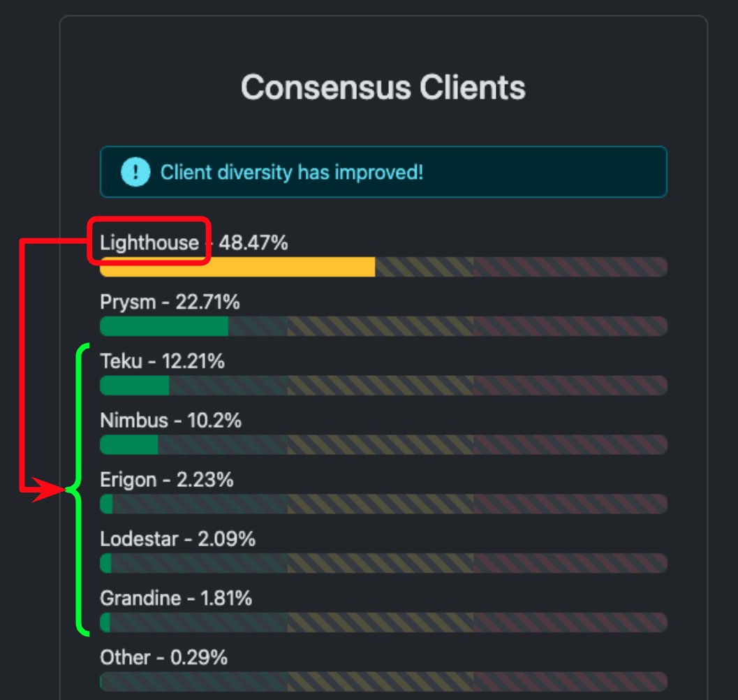Select the Lodestar - 2.09% label
Screen dimensions: 738x700
click(177, 539)
